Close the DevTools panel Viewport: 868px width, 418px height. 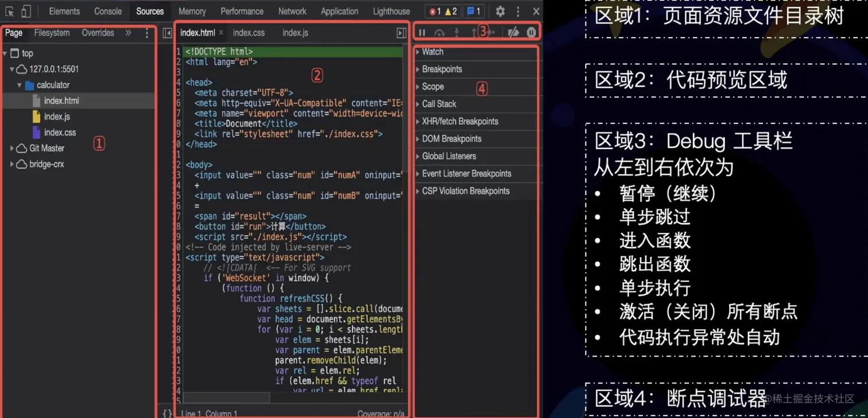pos(536,11)
